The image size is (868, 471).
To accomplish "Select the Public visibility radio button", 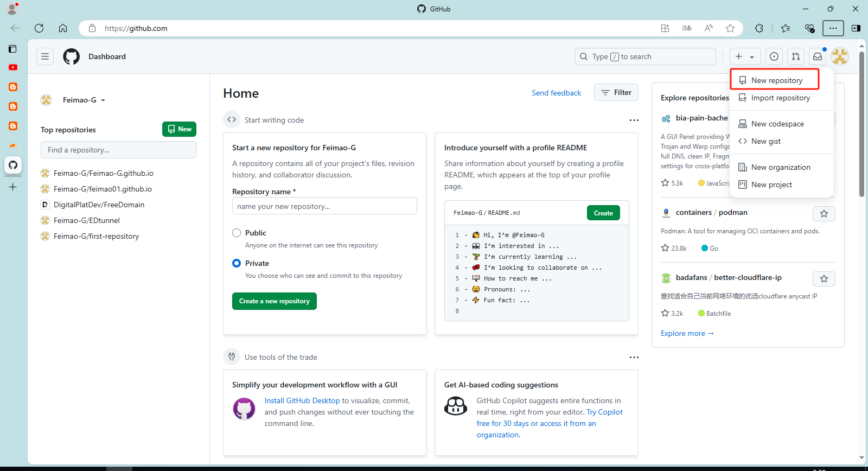I will [237, 233].
